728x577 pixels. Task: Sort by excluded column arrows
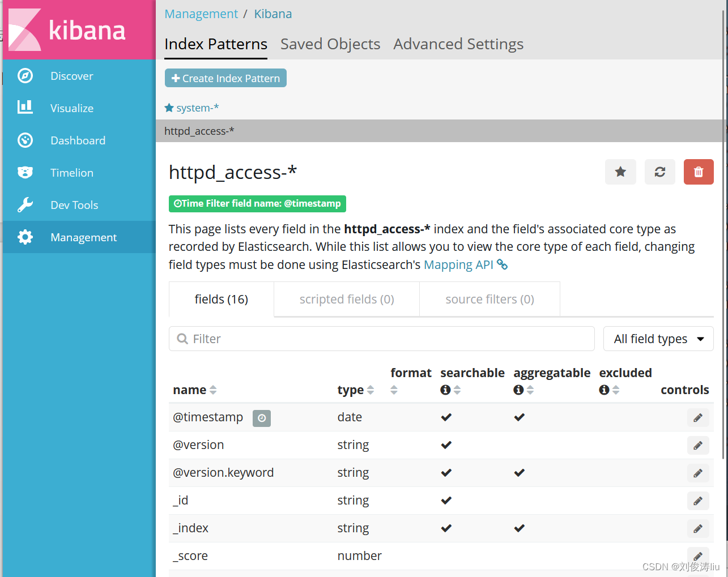[616, 390]
